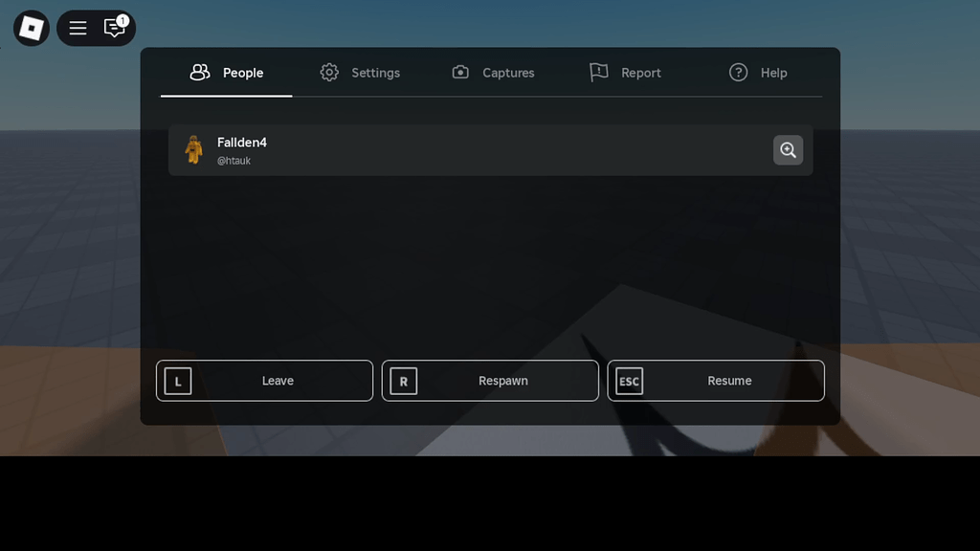Resume the game via the Resume button
Image resolution: width=980 pixels, height=551 pixels.
[x=716, y=381]
